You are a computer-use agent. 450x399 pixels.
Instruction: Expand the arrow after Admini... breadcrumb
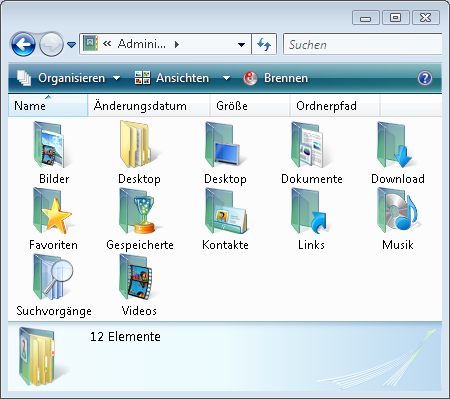click(x=177, y=44)
